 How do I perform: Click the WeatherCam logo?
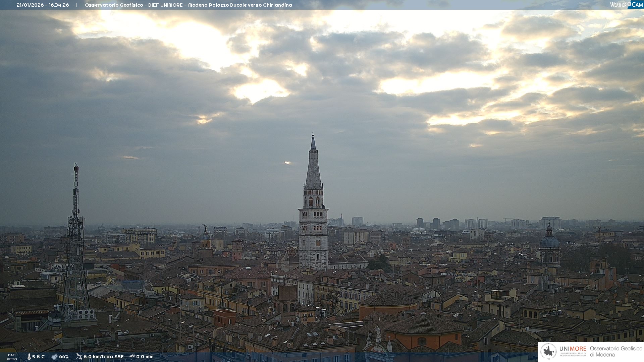click(x=626, y=5)
